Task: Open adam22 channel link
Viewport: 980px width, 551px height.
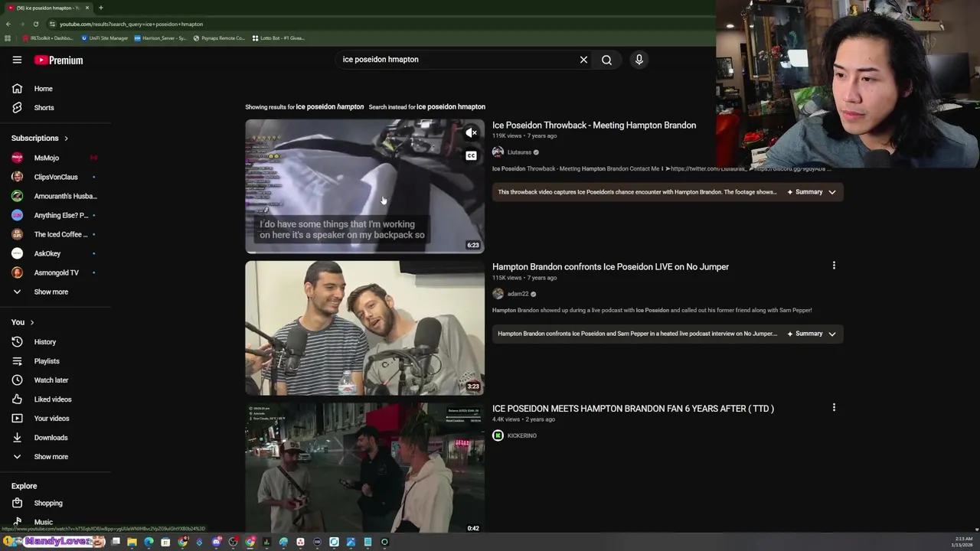Action: [518, 294]
